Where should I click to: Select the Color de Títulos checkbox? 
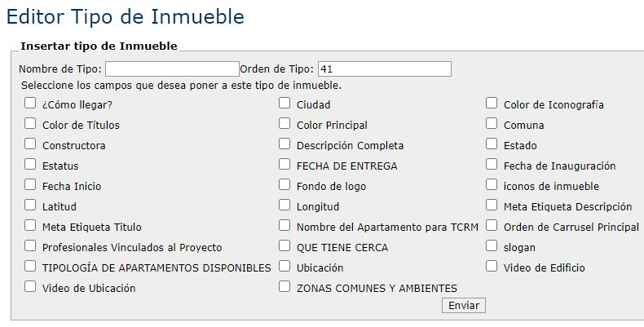point(30,124)
